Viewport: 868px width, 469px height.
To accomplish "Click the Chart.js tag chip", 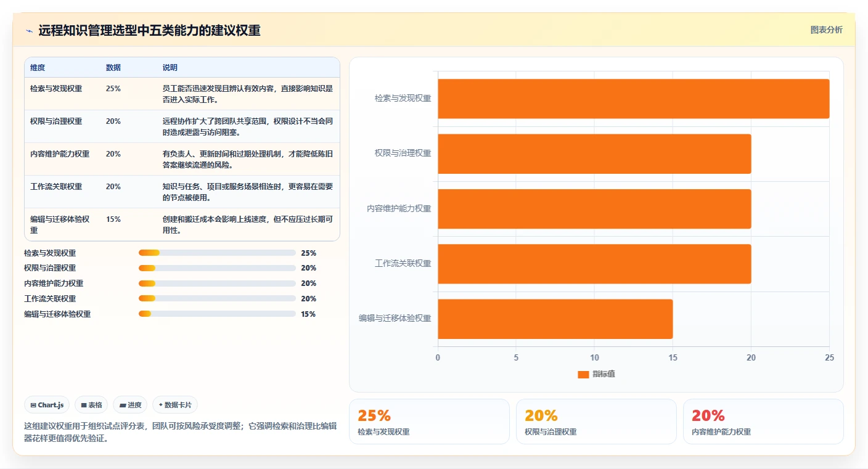I will click(47, 405).
